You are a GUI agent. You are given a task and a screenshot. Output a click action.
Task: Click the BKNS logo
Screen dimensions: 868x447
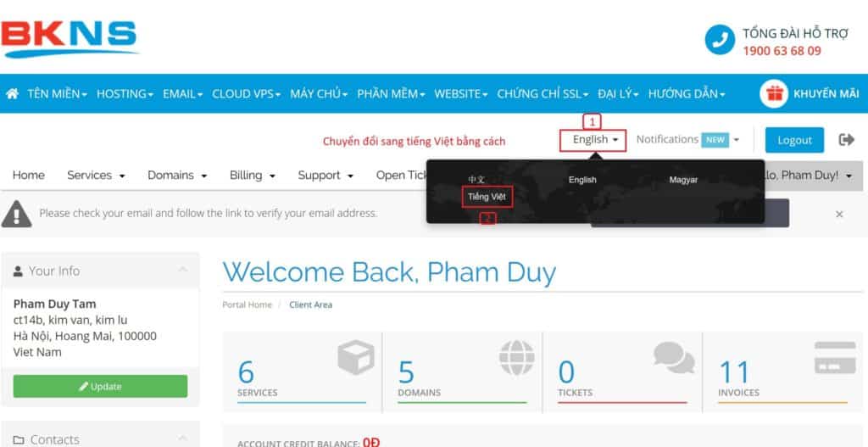pos(70,39)
